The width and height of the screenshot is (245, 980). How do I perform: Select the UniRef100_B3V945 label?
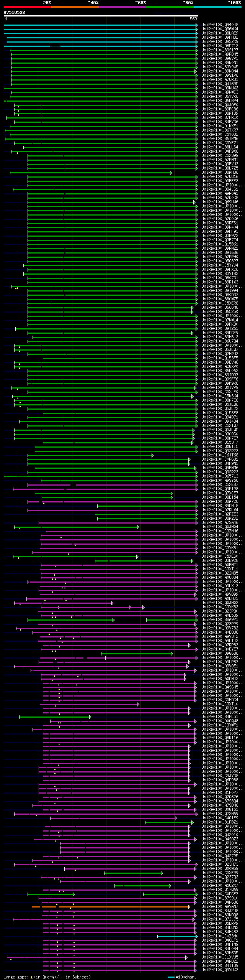(x=220, y=67)
